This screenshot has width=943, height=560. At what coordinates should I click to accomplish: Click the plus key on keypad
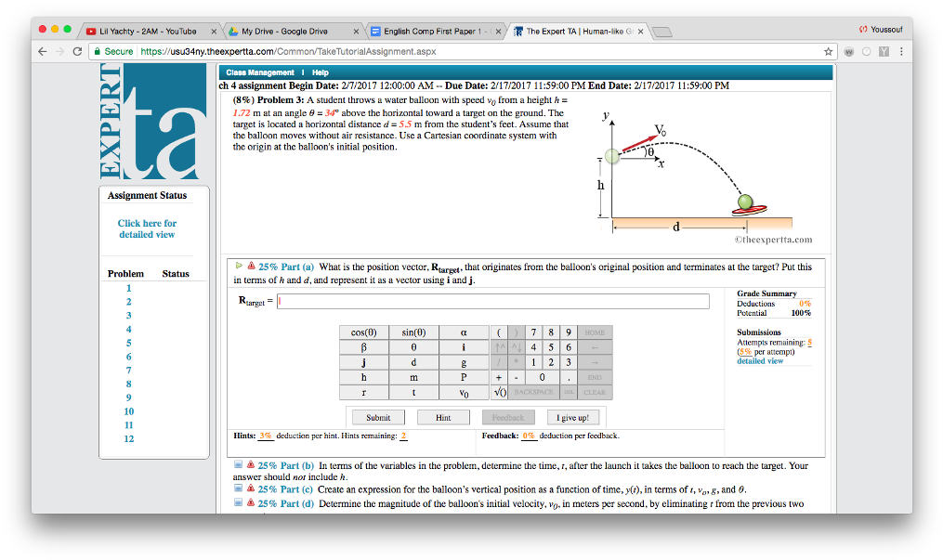coord(499,377)
